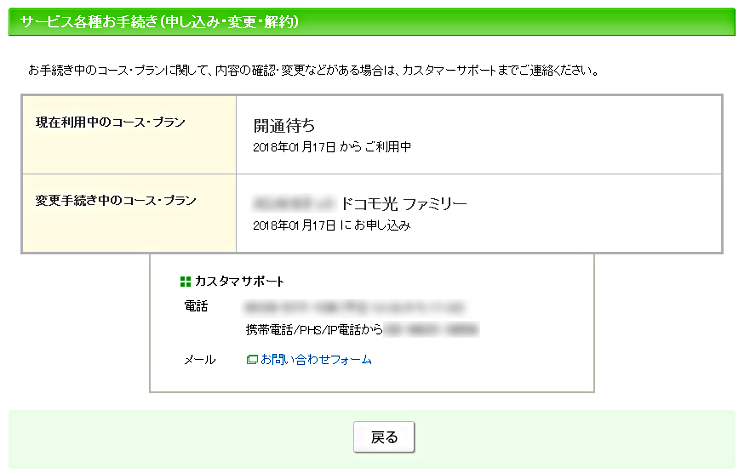Click the 2018年01月17日 からご利用中 date text
This screenshot has width=750, height=473.
[332, 147]
